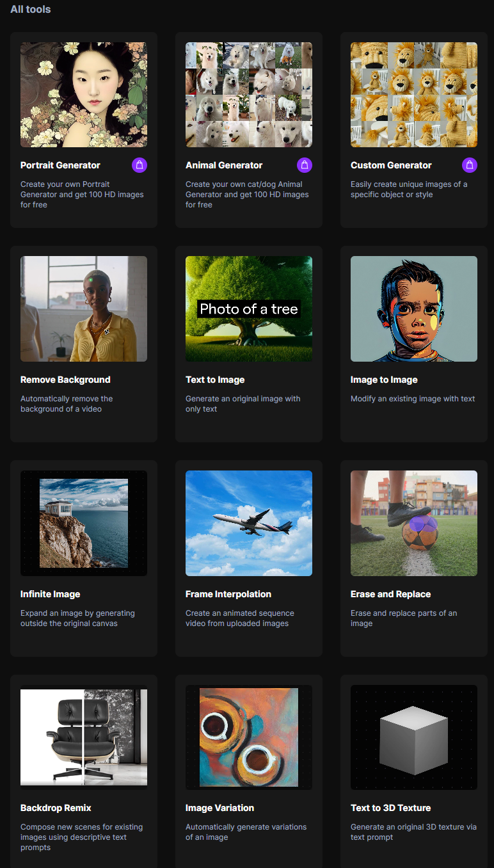The image size is (494, 868).
Task: Select the 'Photo of a tree' preview image
Action: coord(249,309)
